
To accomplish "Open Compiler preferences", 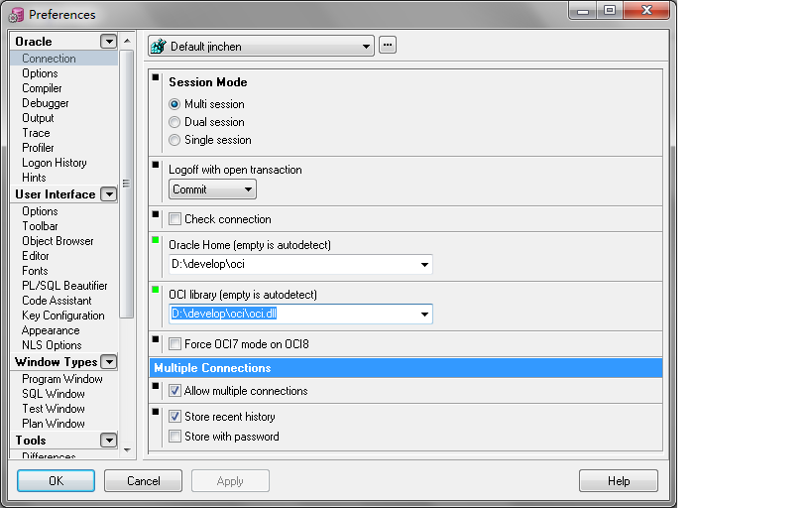I will [42, 88].
